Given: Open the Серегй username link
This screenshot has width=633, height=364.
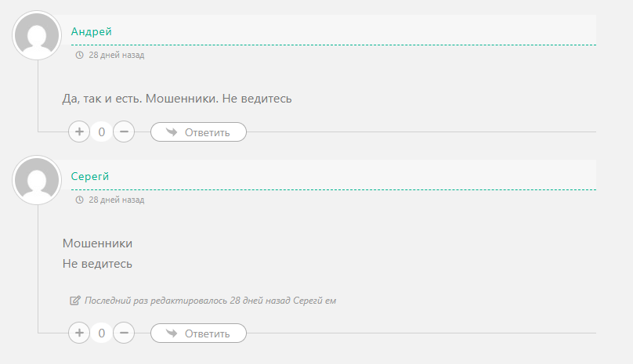Looking at the screenshot, I should pyautogui.click(x=90, y=176).
